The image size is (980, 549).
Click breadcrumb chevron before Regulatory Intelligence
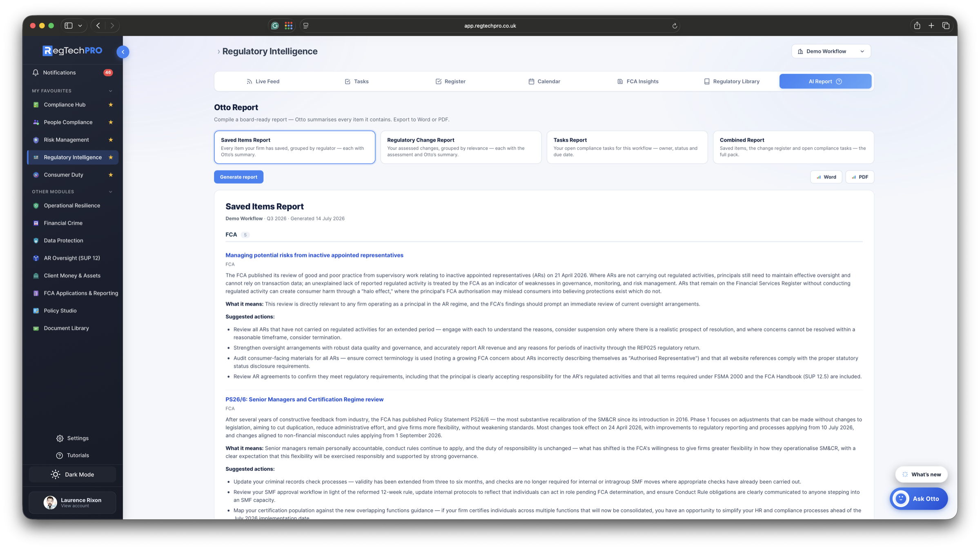tap(218, 51)
